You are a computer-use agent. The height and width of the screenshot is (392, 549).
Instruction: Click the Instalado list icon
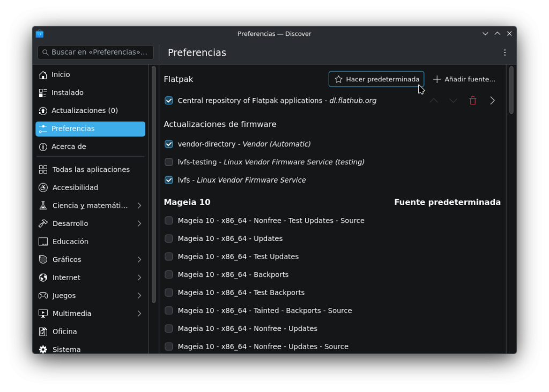(x=43, y=93)
